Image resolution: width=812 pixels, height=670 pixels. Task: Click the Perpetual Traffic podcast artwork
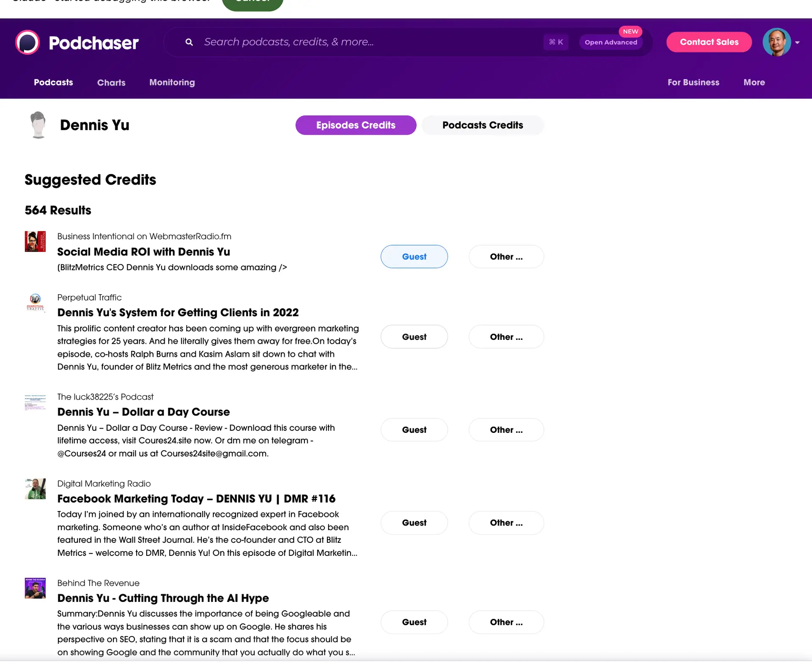tap(35, 303)
